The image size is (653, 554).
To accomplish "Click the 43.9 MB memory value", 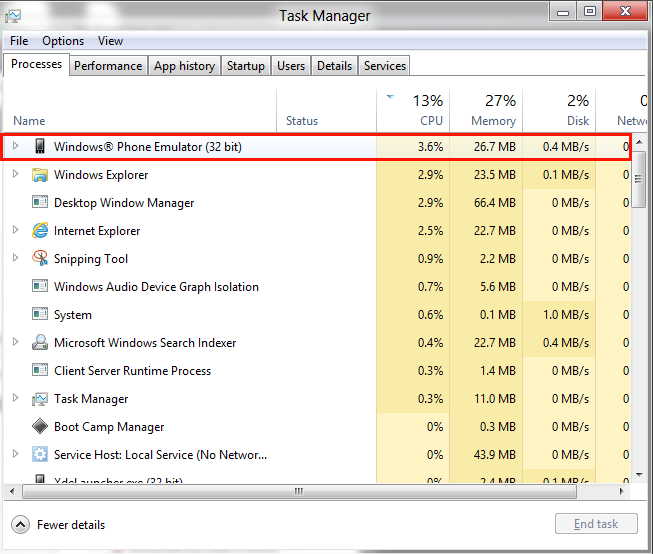I will point(495,455).
